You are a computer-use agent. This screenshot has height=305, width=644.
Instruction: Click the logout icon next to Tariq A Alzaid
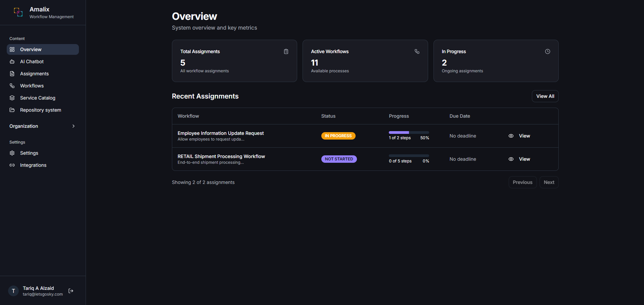[71, 291]
